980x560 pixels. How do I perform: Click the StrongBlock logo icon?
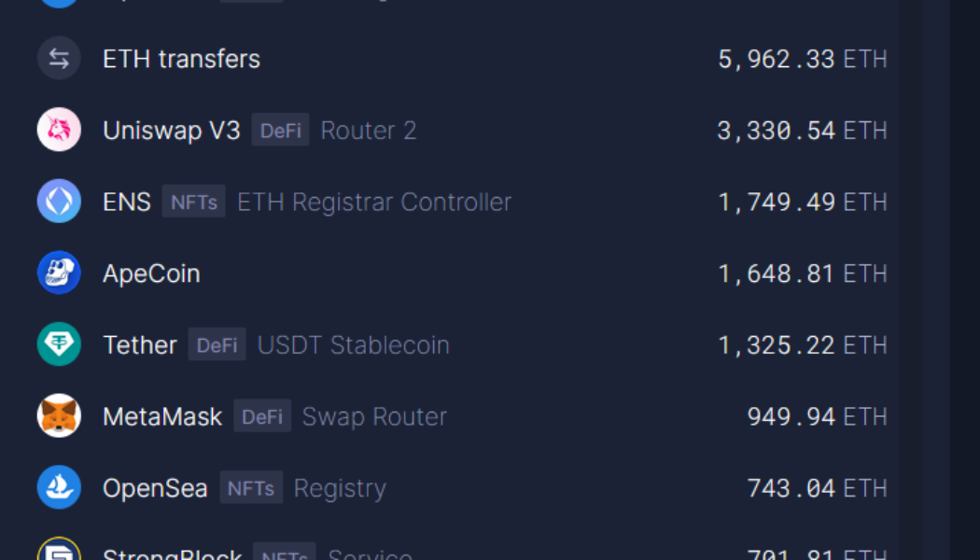[59, 553]
